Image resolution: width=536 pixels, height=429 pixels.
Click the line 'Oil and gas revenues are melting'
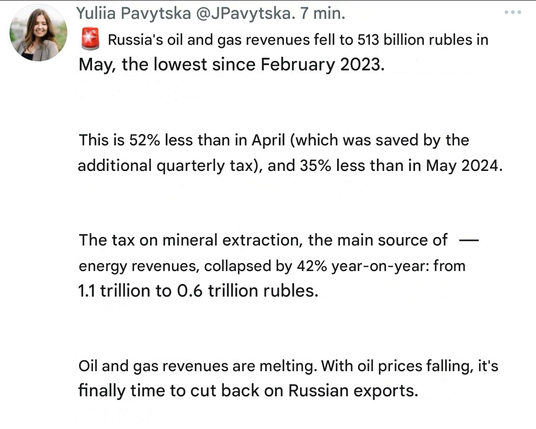pyautogui.click(x=288, y=366)
